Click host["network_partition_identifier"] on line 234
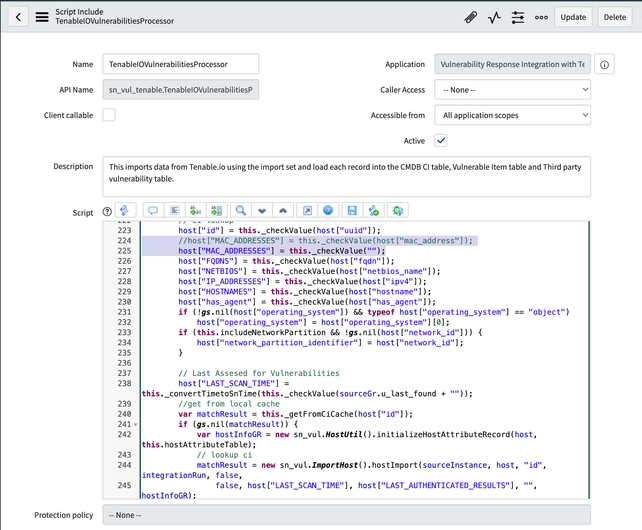 click(279, 343)
